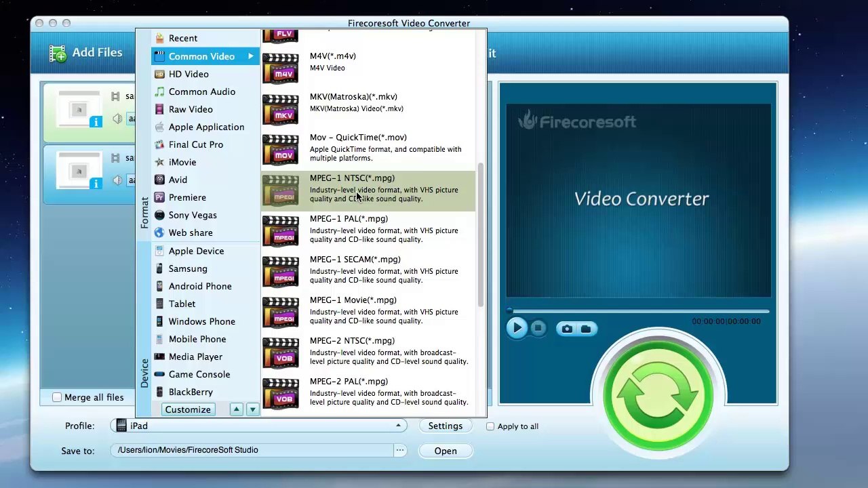This screenshot has width=868, height=488.
Task: Click the Open folder button
Action: [x=446, y=451]
